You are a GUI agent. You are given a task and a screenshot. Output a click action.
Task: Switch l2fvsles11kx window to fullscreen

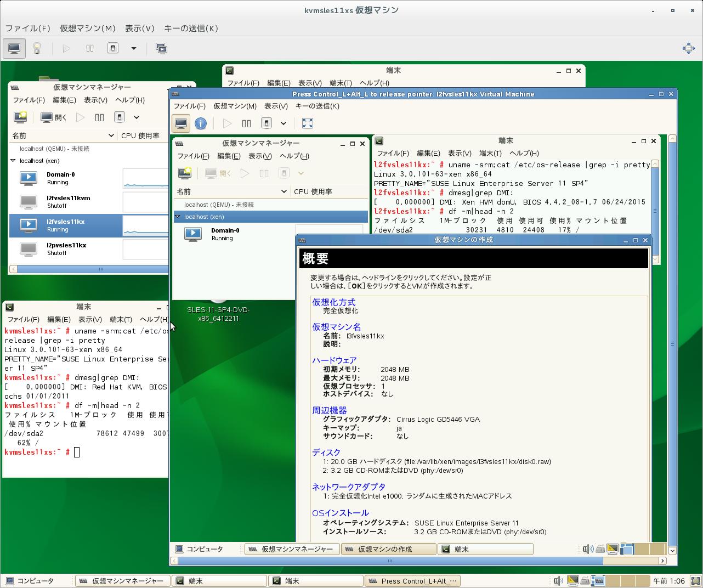pyautogui.click(x=308, y=123)
